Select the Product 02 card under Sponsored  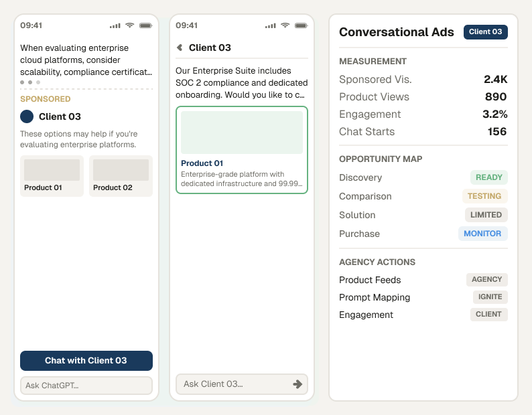pyautogui.click(x=121, y=176)
